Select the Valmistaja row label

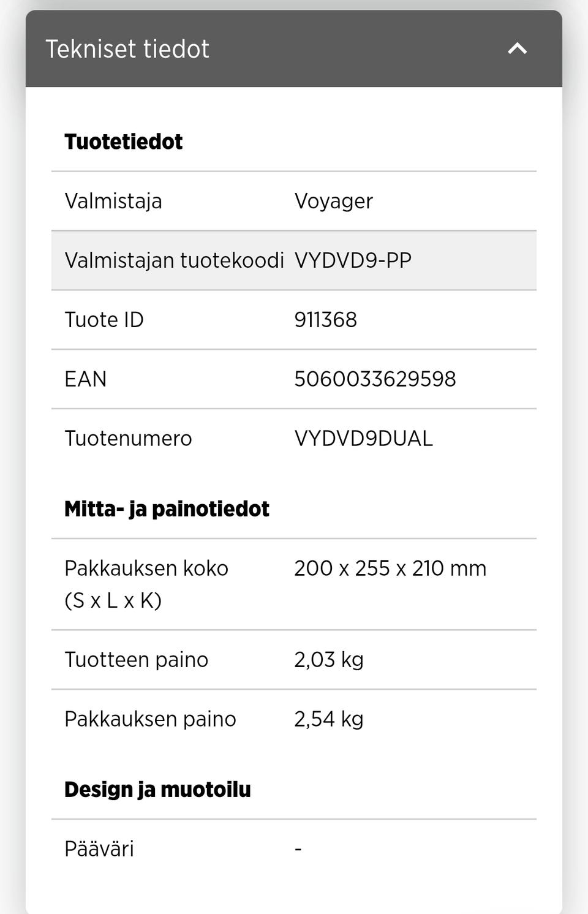tap(113, 201)
